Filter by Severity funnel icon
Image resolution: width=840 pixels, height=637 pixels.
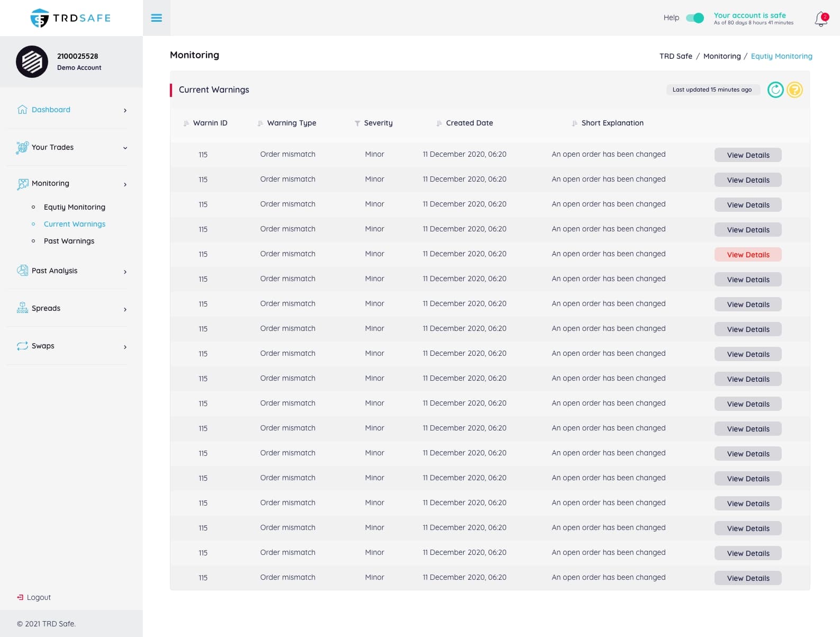pos(357,123)
